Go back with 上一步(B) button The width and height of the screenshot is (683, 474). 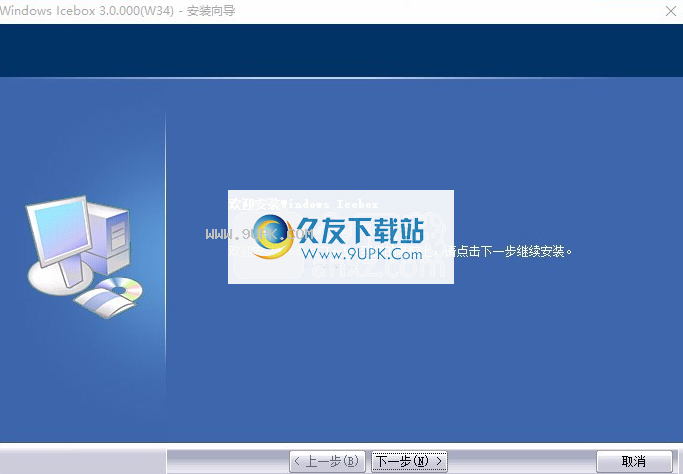[x=327, y=461]
